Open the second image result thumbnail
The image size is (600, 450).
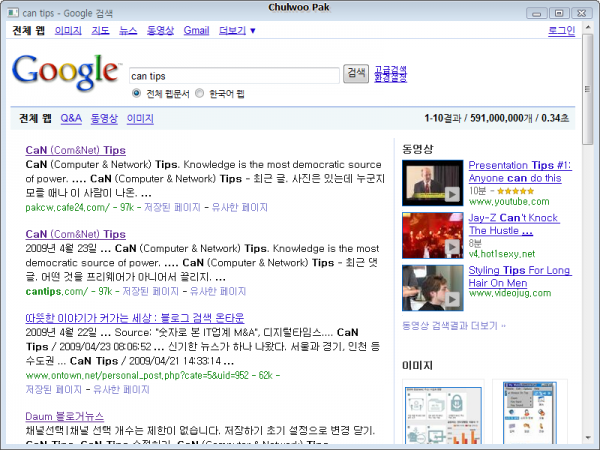pyautogui.click(x=530, y=412)
